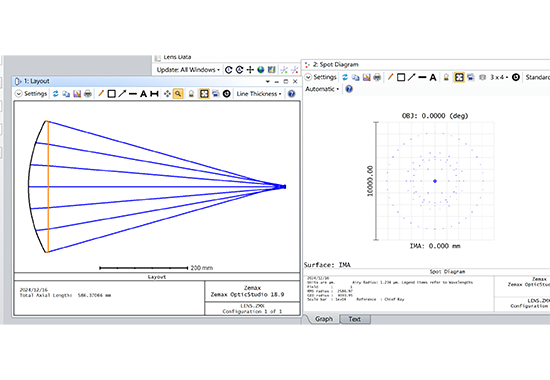
Task: Click the globe icon in Lens Data toolbar
Action: coord(261,70)
